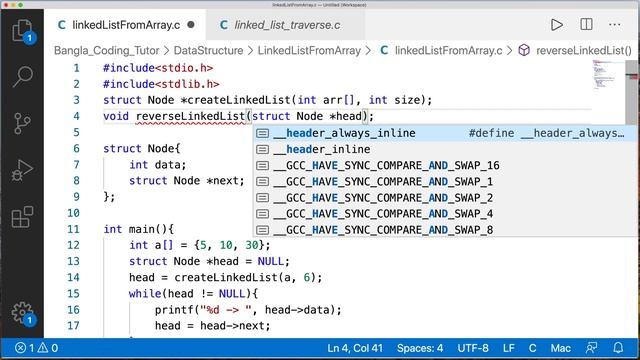Open the Explorer view in activity bar
This screenshot has height=360, width=640.
(x=22, y=31)
